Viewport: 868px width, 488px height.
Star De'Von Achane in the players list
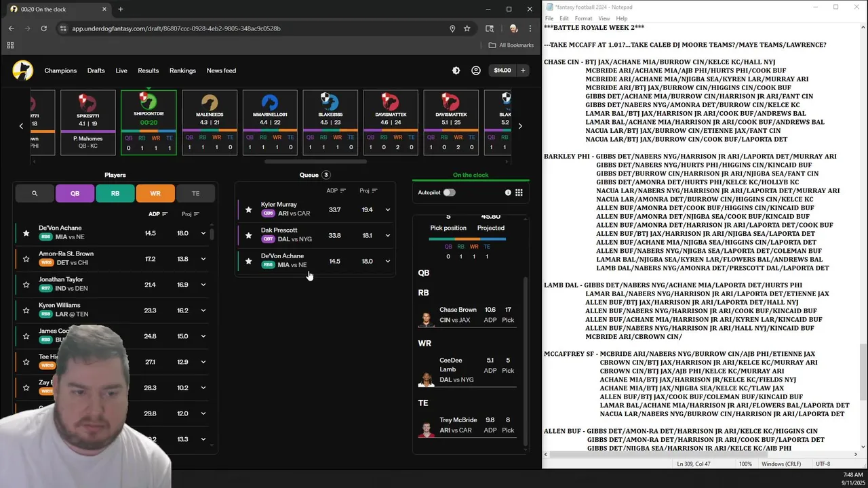click(26, 233)
